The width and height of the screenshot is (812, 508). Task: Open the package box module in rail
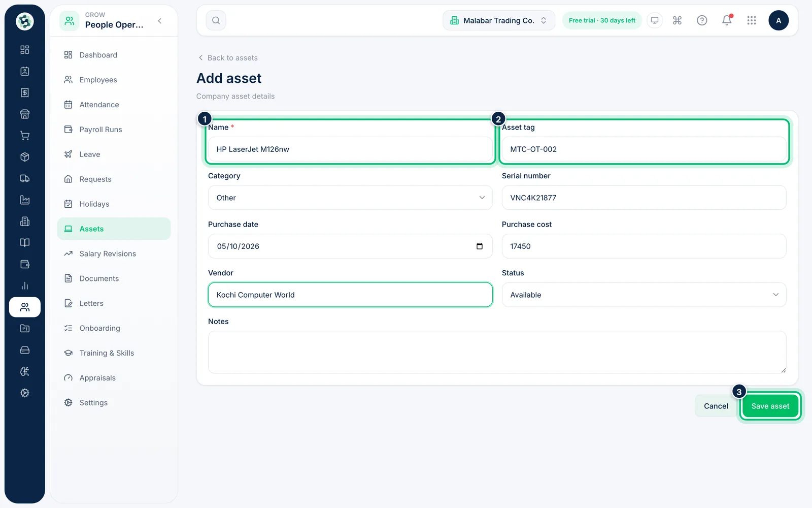(25, 157)
